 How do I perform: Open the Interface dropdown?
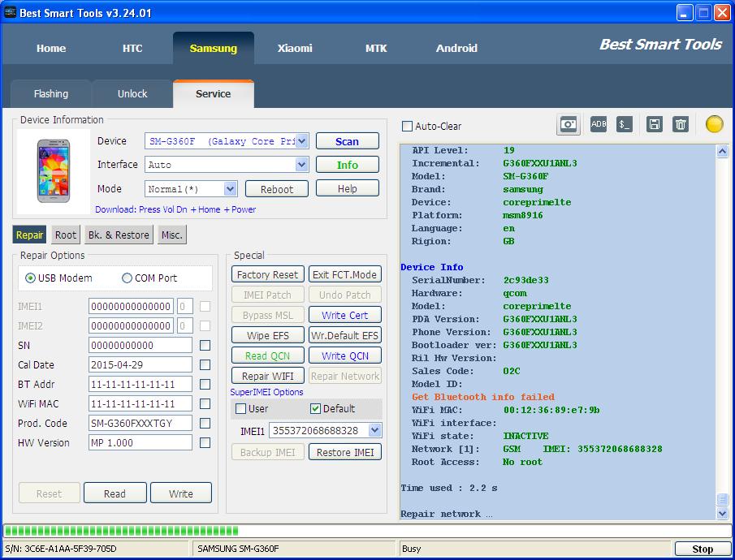tap(301, 165)
